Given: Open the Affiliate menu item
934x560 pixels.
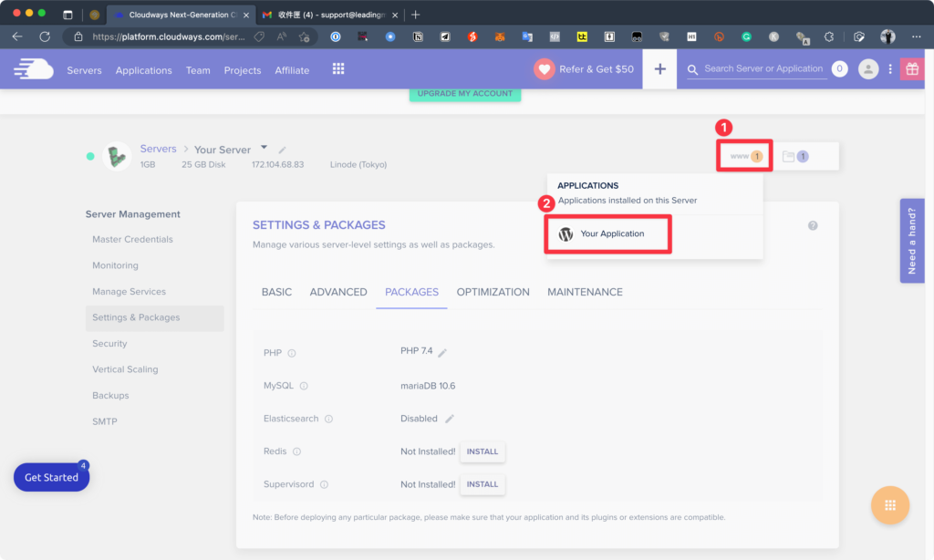Looking at the screenshot, I should tap(292, 70).
